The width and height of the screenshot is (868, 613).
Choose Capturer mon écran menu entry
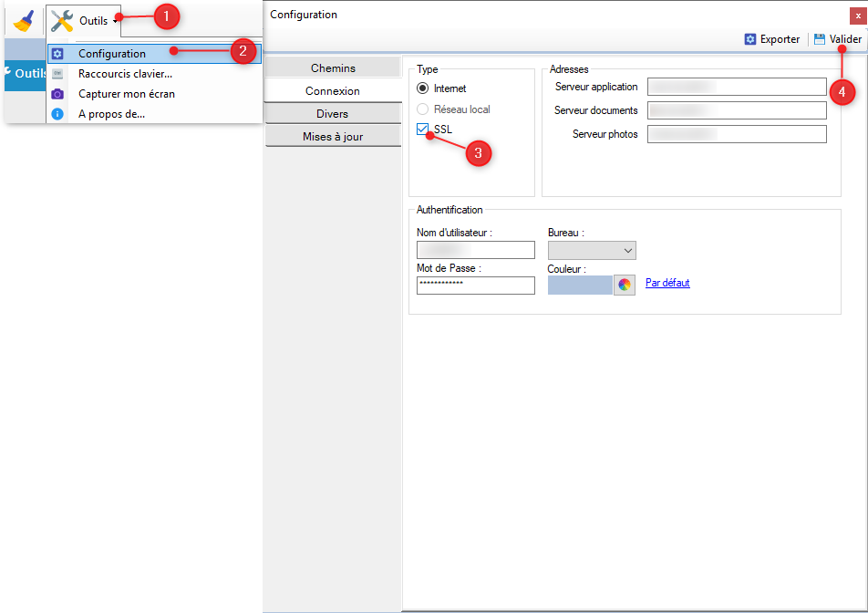[127, 94]
